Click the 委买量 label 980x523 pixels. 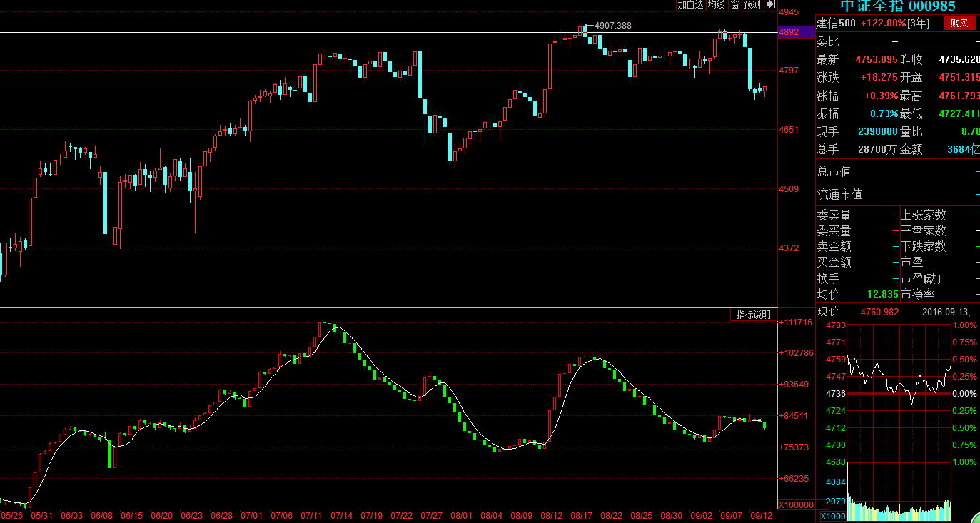tap(834, 230)
